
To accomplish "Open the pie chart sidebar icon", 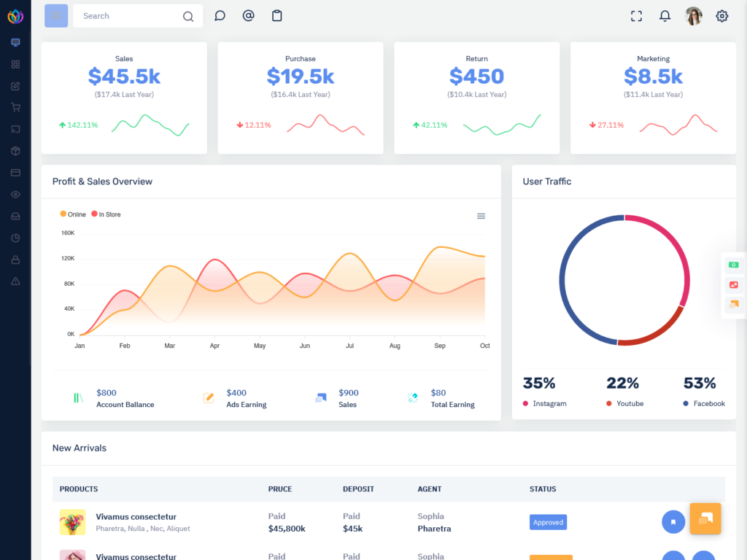I will tap(15, 238).
